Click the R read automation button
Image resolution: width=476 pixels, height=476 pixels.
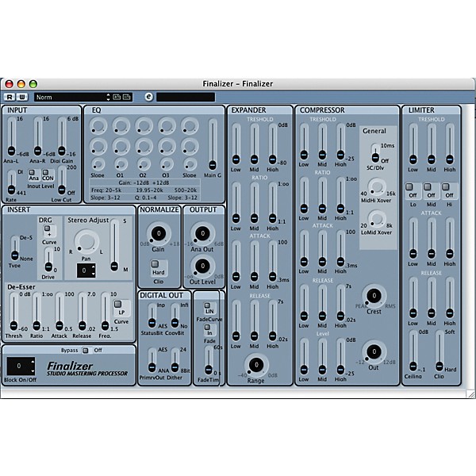(x=10, y=97)
